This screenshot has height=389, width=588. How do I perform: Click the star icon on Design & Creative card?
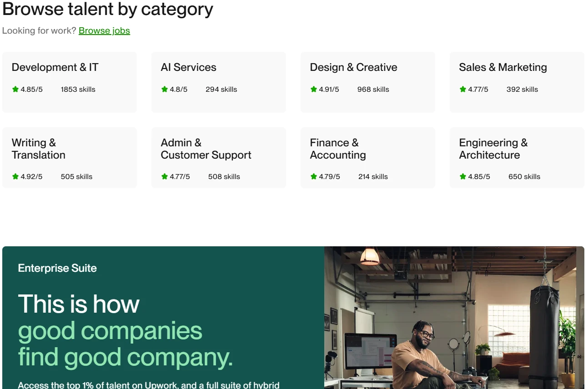point(313,89)
